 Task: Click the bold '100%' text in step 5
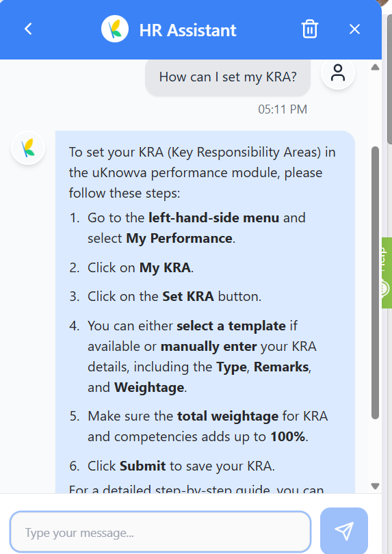tap(288, 436)
